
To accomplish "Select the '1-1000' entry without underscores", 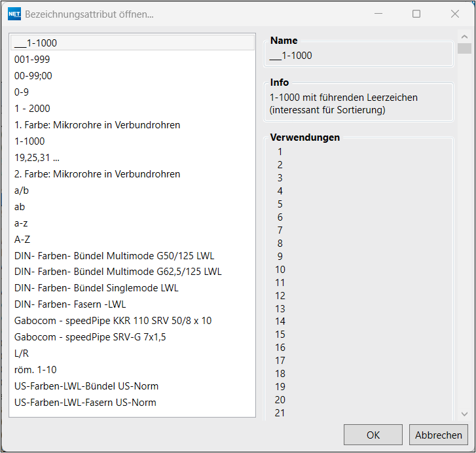I will (x=132, y=141).
